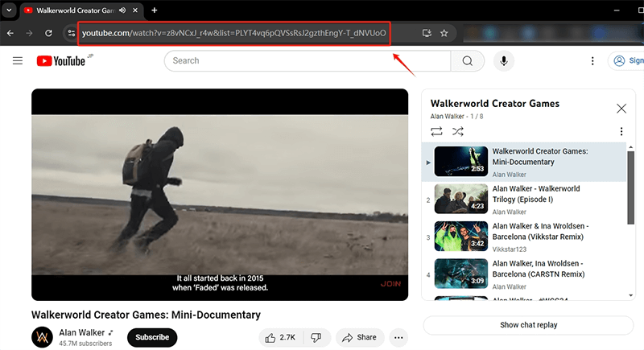Open a new browser tab
The height and width of the screenshot is (350, 644).
[155, 10]
